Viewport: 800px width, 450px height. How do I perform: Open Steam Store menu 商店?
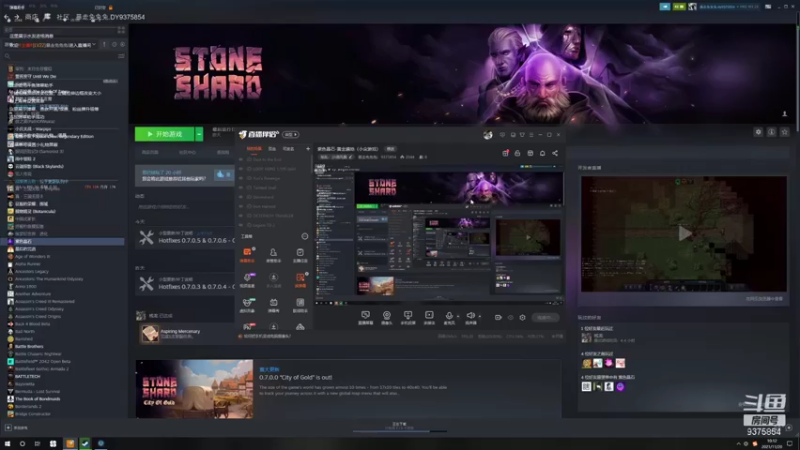(x=32, y=17)
